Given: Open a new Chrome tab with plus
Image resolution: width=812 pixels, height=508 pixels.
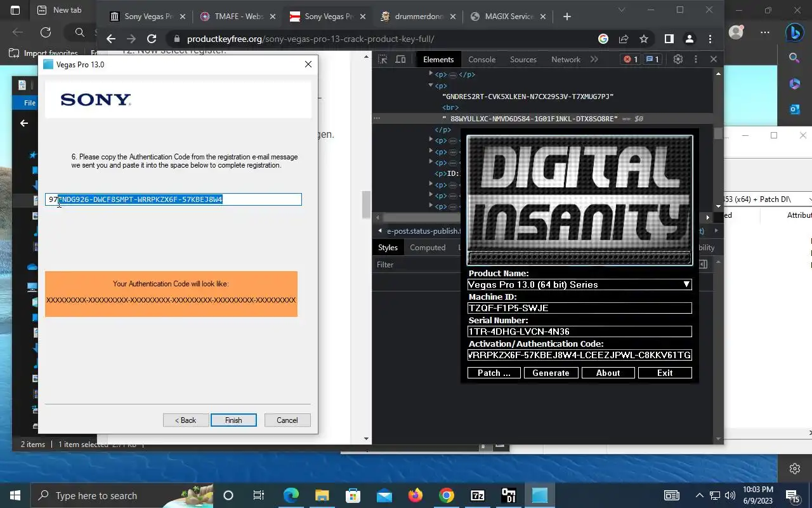Looking at the screenshot, I should [x=566, y=17].
